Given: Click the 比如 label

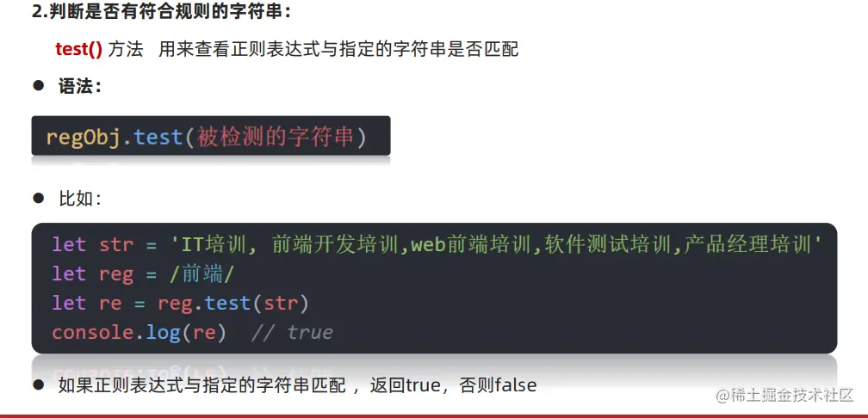Looking at the screenshot, I should pos(79,199).
